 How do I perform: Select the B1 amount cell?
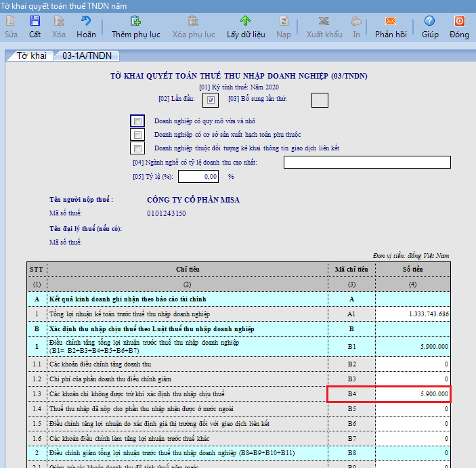tap(413, 347)
